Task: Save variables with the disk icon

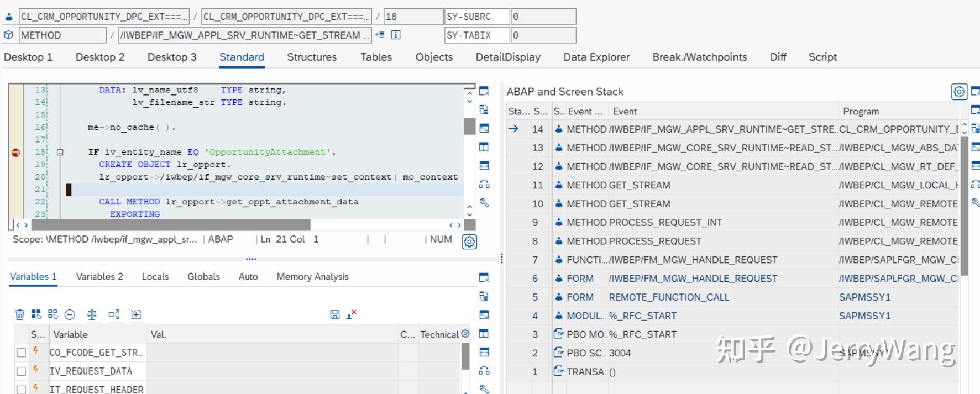Action: [x=335, y=314]
